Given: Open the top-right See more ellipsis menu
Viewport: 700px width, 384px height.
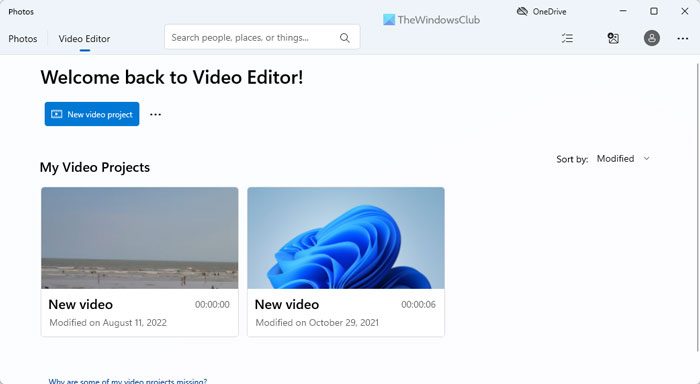Looking at the screenshot, I should point(683,38).
